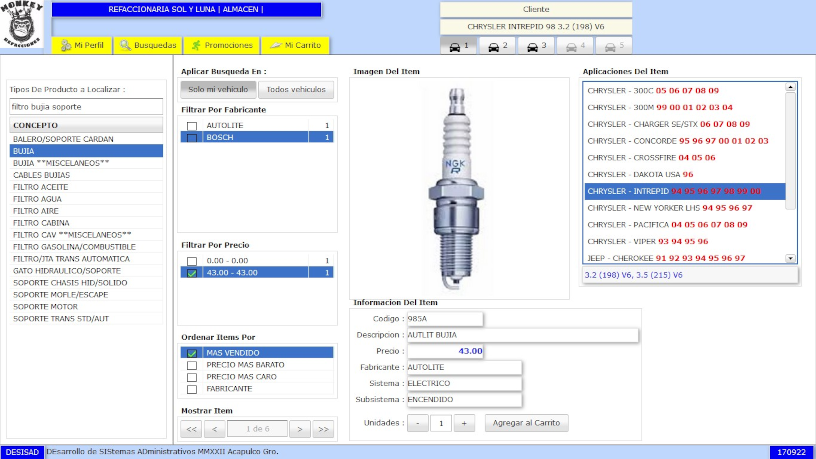Click the spark plug product image
The image size is (816, 459).
point(456,188)
